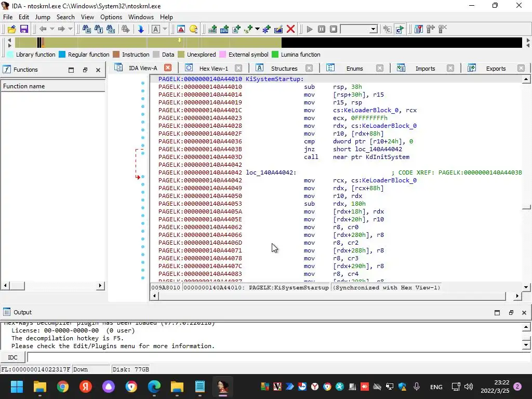The width and height of the screenshot is (532, 399).
Task: Click the remove tracing X icon
Action: coord(443,29)
